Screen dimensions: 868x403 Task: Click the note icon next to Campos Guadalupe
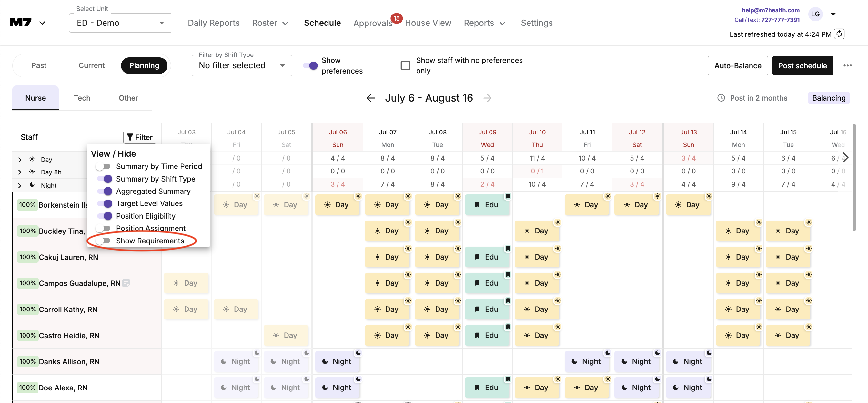click(x=126, y=283)
